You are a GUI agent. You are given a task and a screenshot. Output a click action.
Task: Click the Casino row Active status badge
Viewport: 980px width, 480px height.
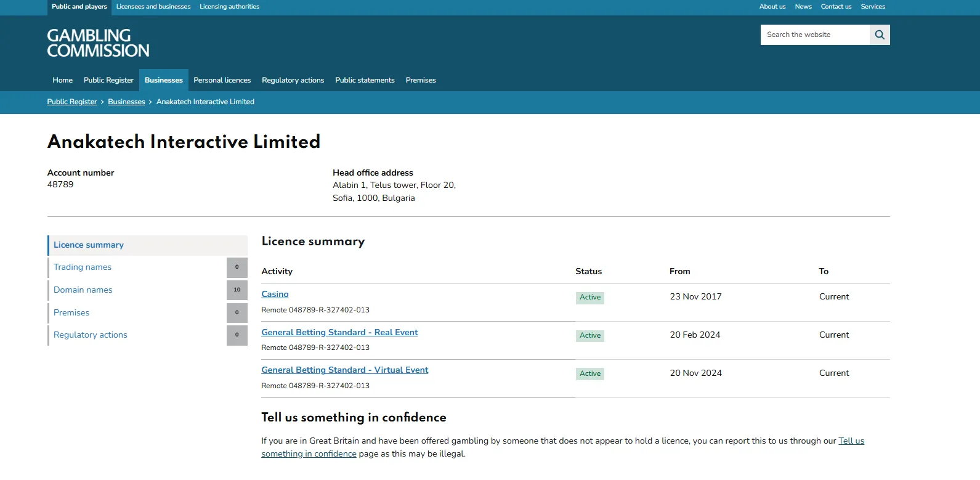pyautogui.click(x=590, y=298)
